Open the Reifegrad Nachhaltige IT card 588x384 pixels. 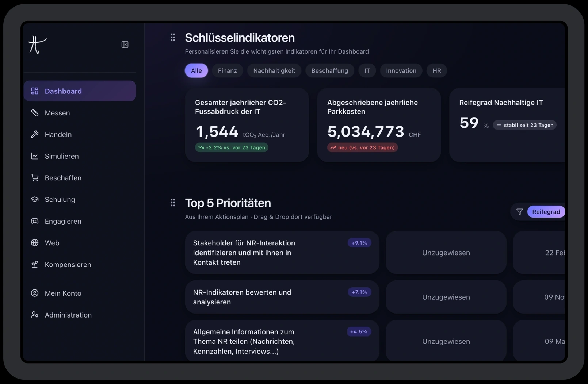coord(507,125)
